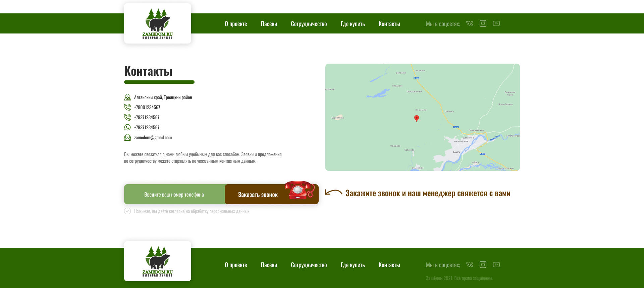
Task: Click 'За мёдом 2021' copyright text
Action: [x=460, y=278]
